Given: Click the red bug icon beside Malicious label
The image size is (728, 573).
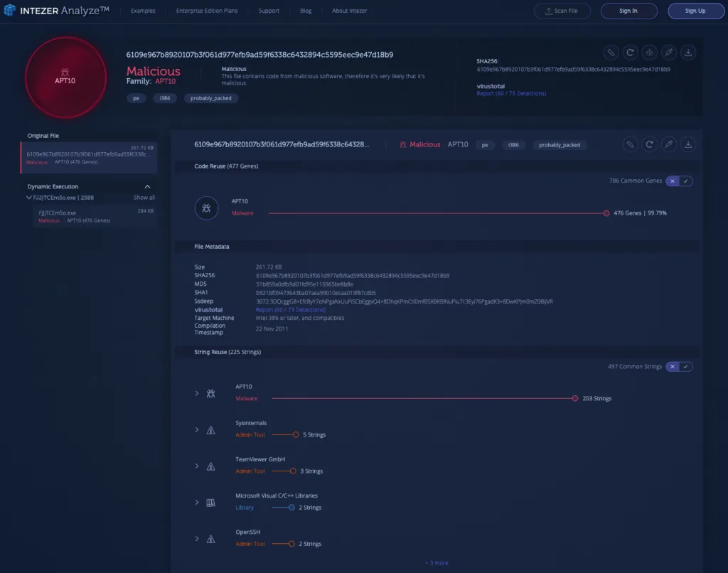Looking at the screenshot, I should 403,145.
